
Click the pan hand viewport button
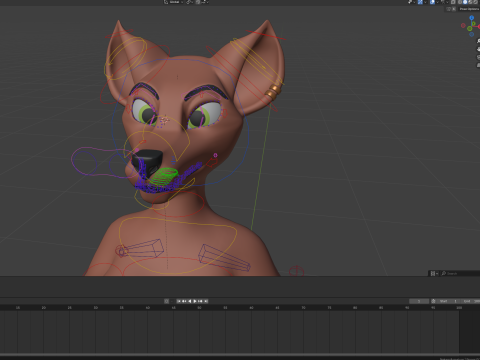click(478, 49)
